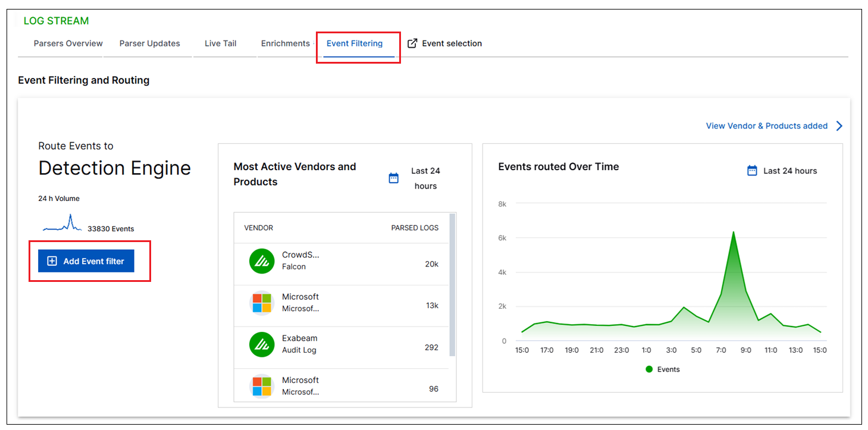Go to the Parser Updates tab
Viewport: 868px width, 430px height.
tap(150, 43)
